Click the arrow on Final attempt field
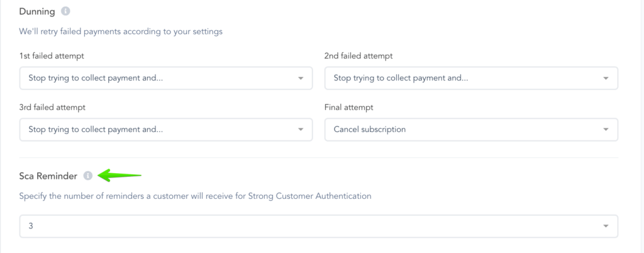 606,130
